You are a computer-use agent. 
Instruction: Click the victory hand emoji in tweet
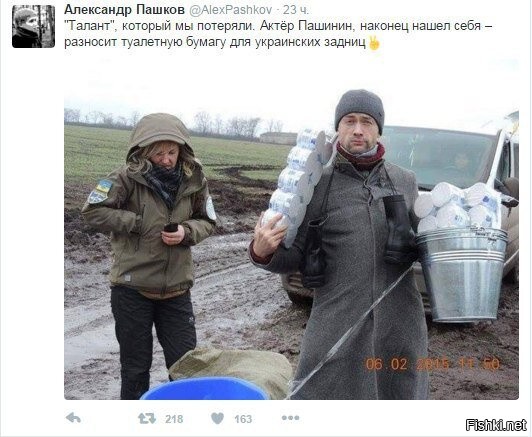(x=374, y=44)
